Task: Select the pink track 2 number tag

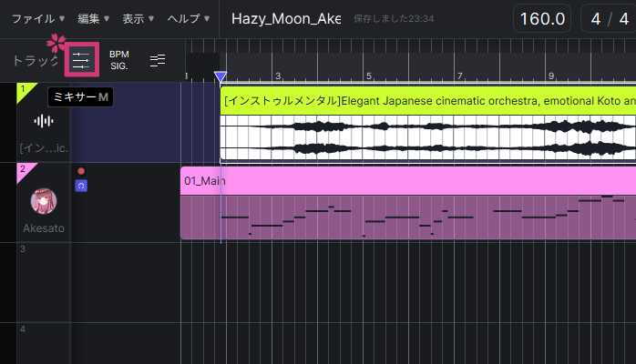Action: (x=25, y=170)
